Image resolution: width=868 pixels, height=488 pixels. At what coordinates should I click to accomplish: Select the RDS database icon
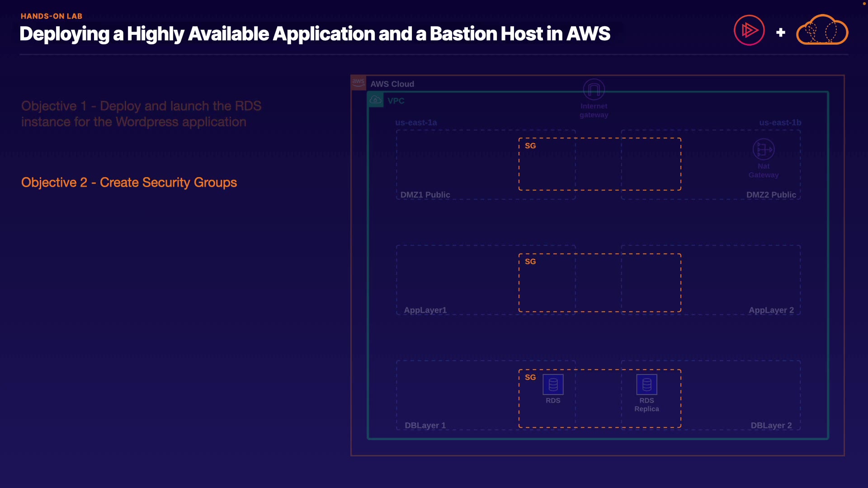[x=553, y=385]
